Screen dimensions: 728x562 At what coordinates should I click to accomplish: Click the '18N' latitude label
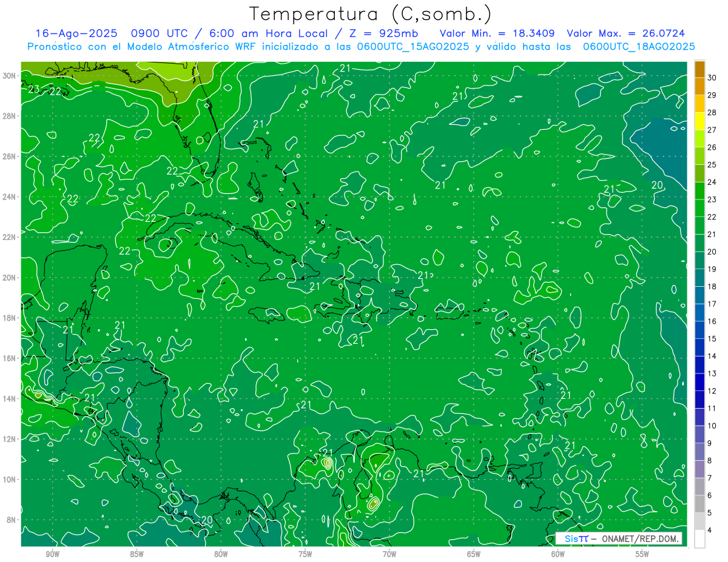[10, 318]
